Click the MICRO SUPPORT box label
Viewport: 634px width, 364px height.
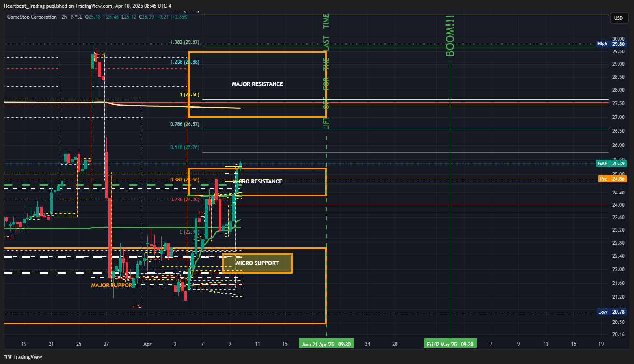click(x=257, y=263)
